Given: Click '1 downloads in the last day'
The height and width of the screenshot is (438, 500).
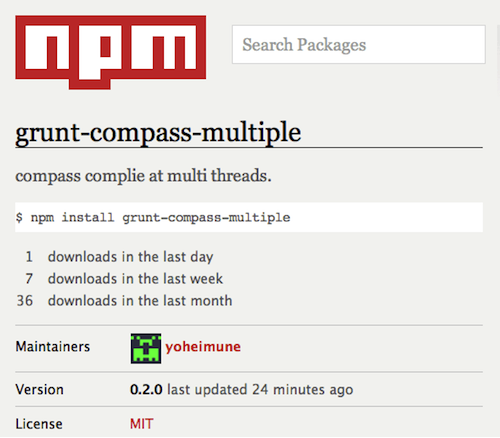Looking at the screenshot, I should 119,257.
